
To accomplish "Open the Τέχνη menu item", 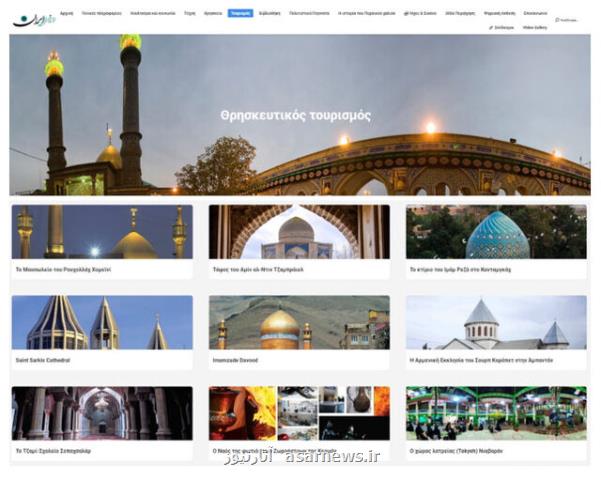I will (x=189, y=14).
